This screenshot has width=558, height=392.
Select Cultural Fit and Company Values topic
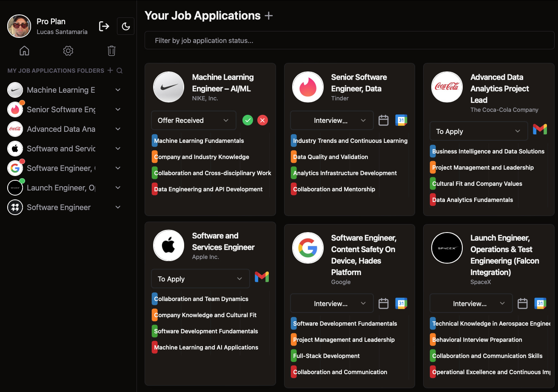pos(476,184)
